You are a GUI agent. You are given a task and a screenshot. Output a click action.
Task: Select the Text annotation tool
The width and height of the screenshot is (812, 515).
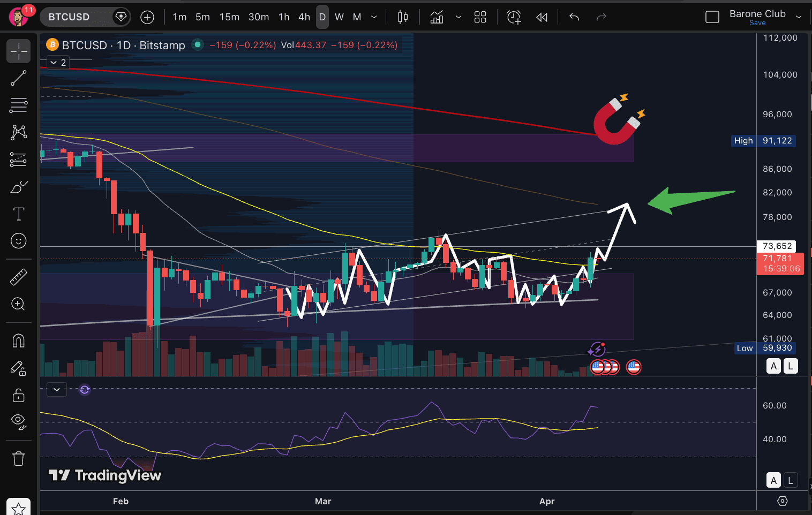coord(18,214)
